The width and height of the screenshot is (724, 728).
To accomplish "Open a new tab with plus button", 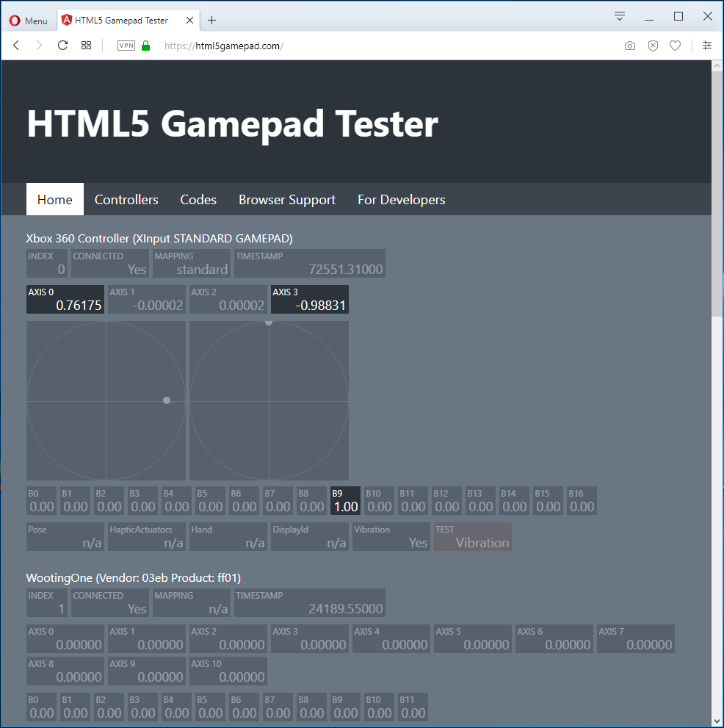I will tap(211, 21).
